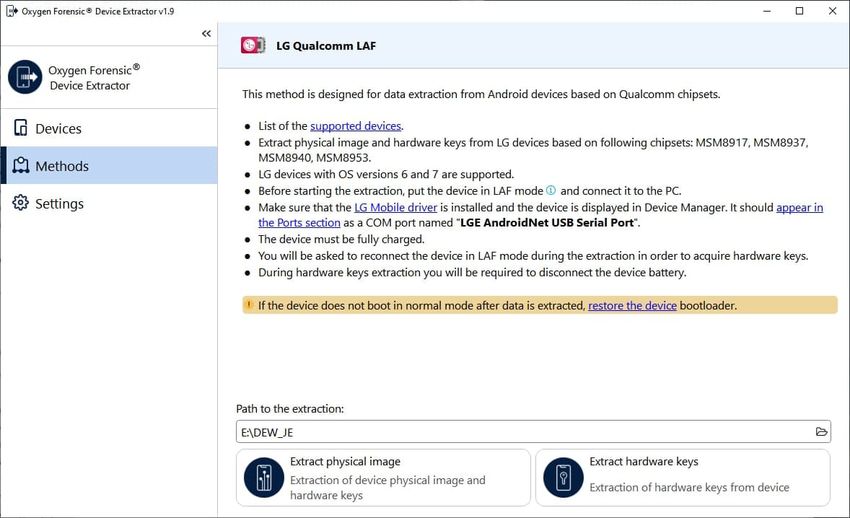Select the Methods menu item
This screenshot has height=518, width=850.
(109, 166)
